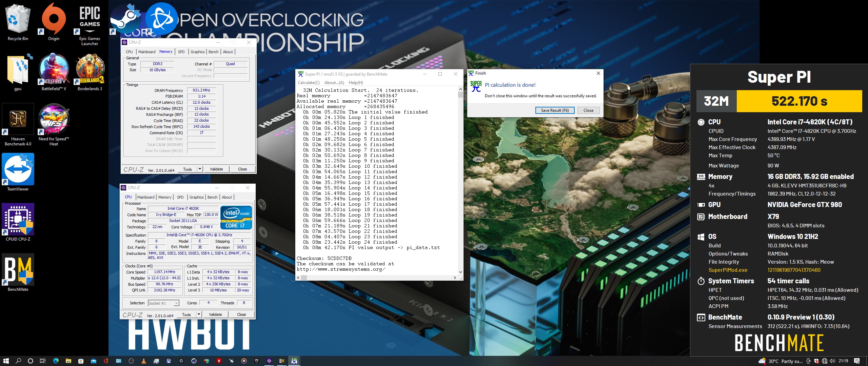Open OBS Studio from the taskbar

pos(131,361)
